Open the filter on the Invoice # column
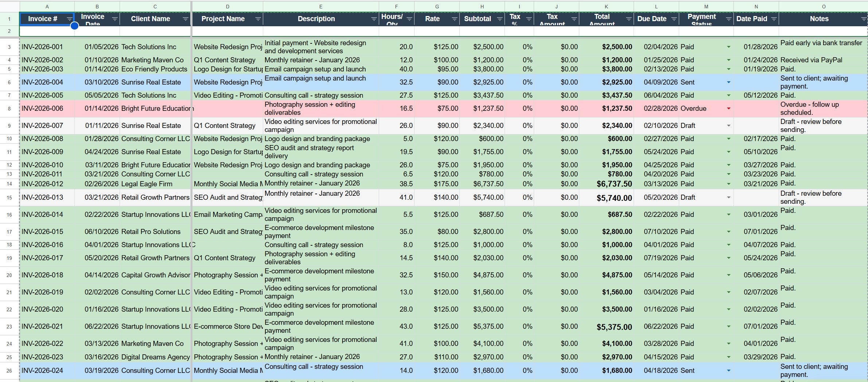 tap(69, 19)
